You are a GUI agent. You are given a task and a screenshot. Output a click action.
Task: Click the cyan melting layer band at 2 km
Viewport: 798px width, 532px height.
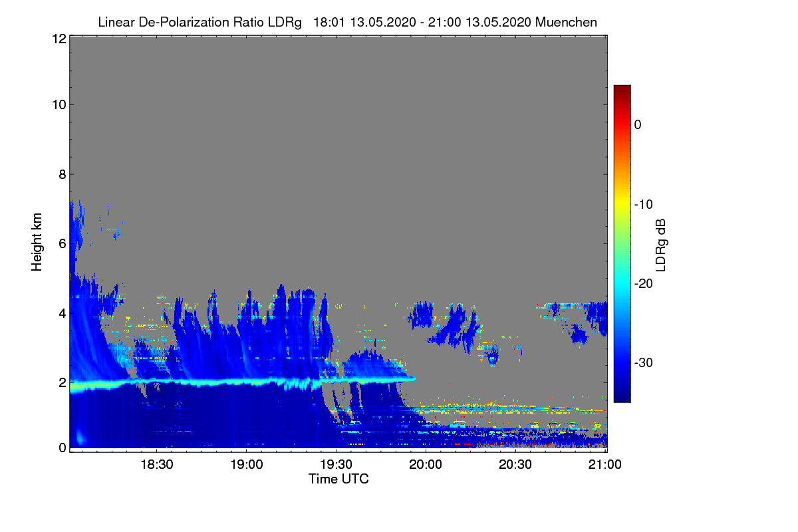point(243,382)
